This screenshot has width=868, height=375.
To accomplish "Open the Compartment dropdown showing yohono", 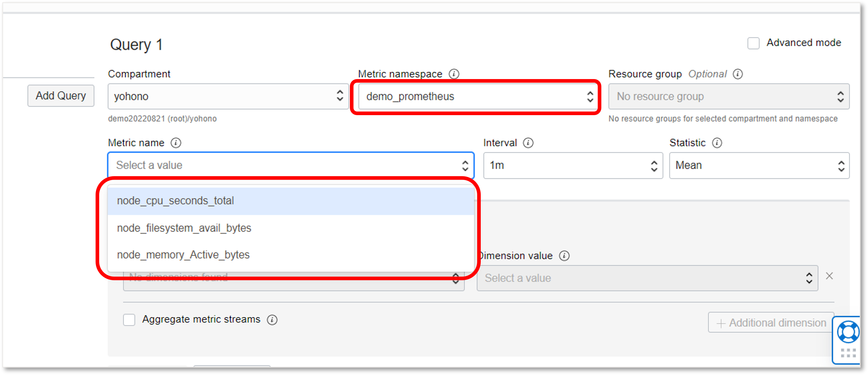I will (228, 96).
